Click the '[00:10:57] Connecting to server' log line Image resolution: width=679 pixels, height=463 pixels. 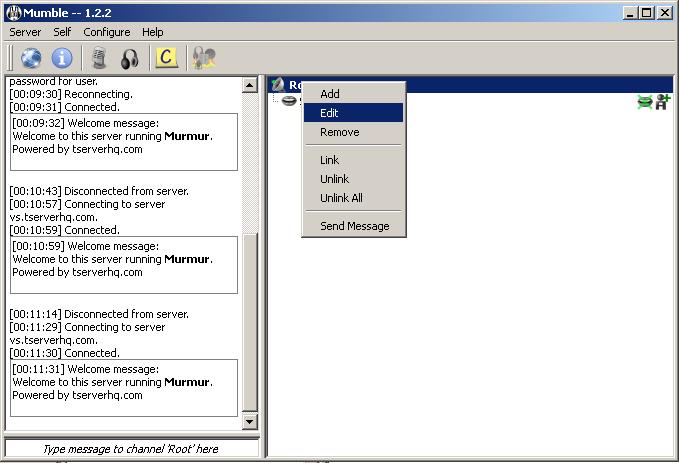pyautogui.click(x=87, y=204)
